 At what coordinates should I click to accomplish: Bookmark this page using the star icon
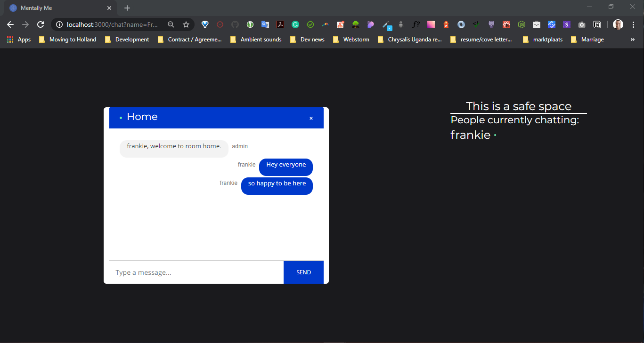tap(186, 24)
